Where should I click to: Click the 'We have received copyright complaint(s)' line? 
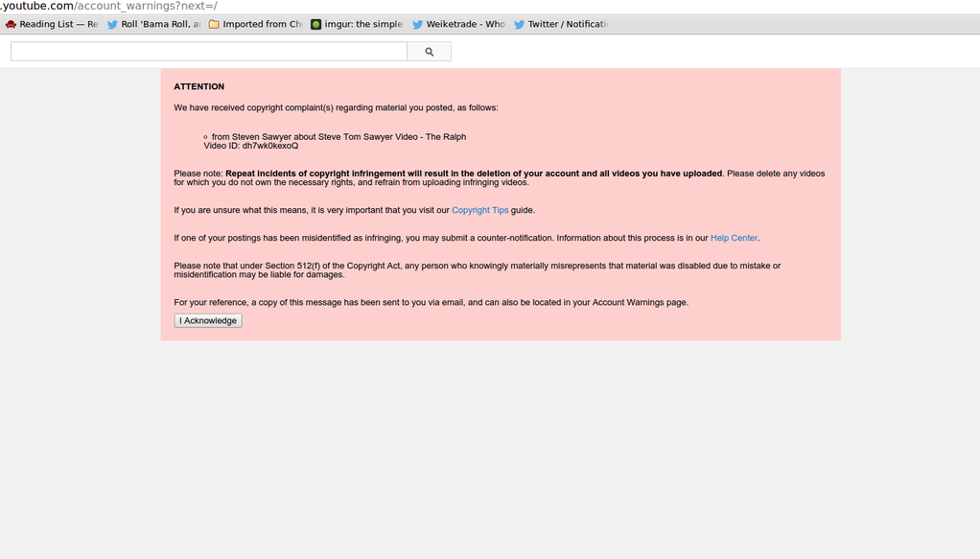[337, 107]
